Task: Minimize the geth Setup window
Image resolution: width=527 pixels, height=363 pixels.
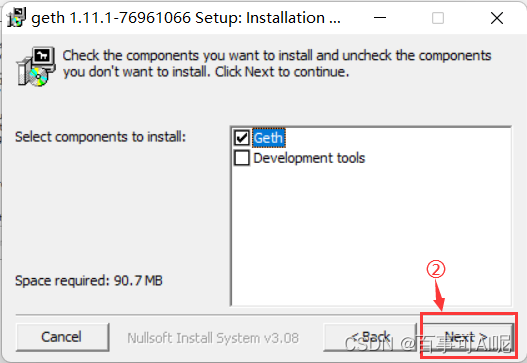Action: click(x=380, y=18)
